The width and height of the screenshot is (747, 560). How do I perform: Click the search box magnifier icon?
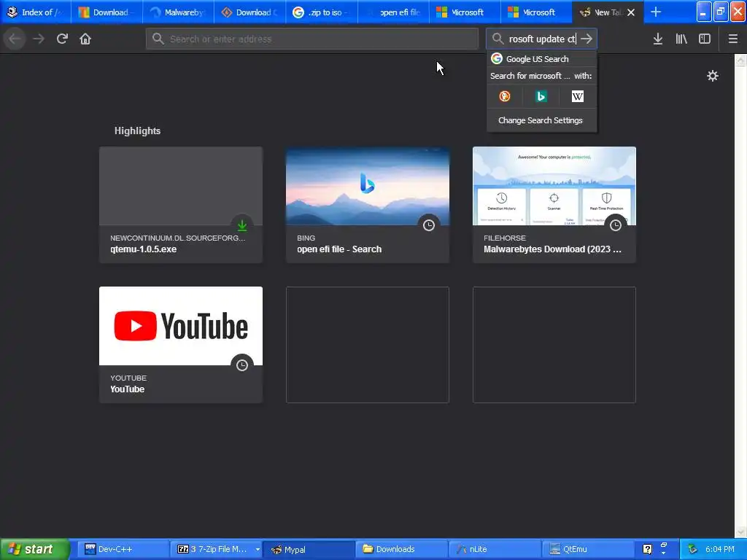click(x=498, y=39)
